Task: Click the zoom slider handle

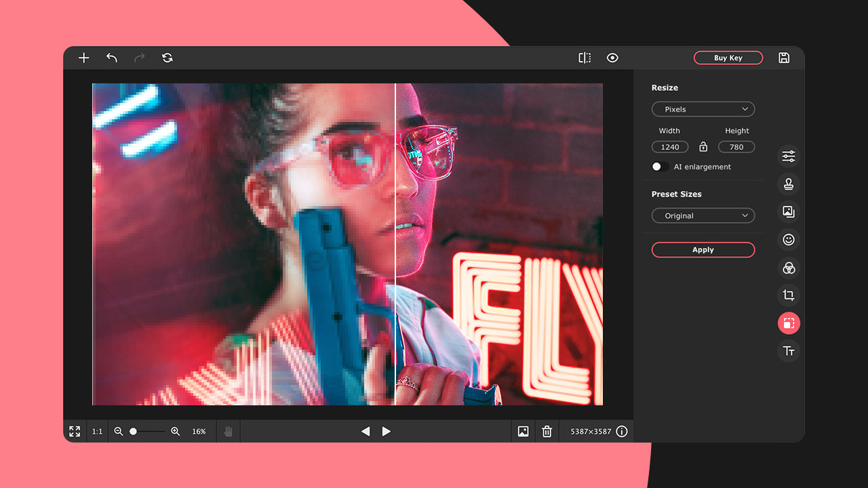Action: pos(134,432)
